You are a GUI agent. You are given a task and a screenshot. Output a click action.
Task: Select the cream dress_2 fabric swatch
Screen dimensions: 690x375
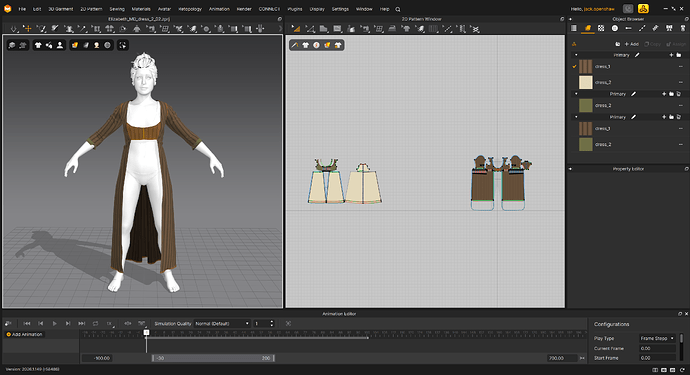[x=585, y=82]
